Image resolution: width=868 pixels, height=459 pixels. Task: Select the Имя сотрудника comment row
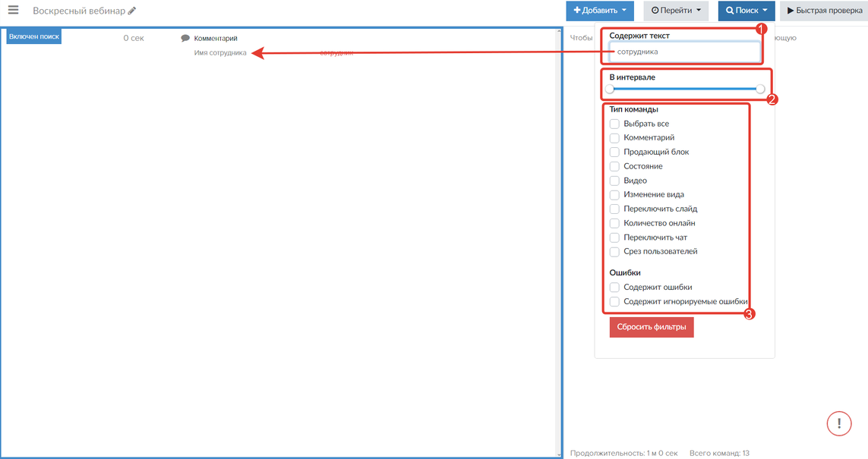[220, 52]
